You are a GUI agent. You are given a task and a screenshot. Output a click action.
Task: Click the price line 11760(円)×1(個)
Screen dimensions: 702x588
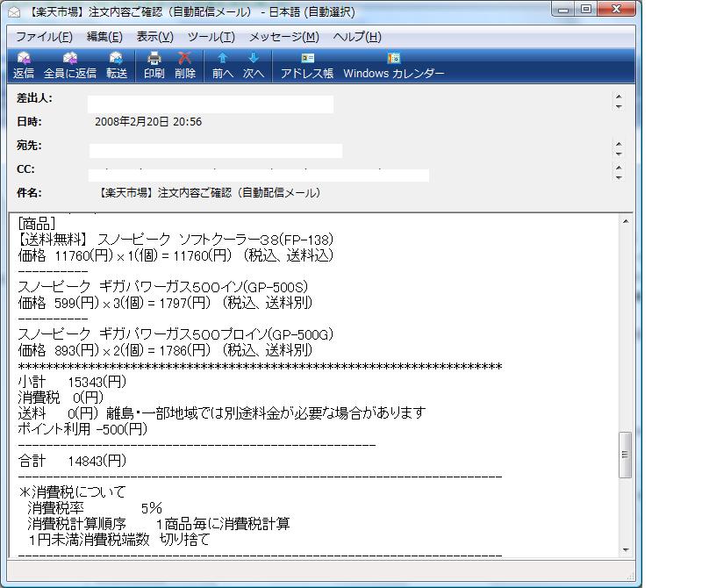[175, 255]
